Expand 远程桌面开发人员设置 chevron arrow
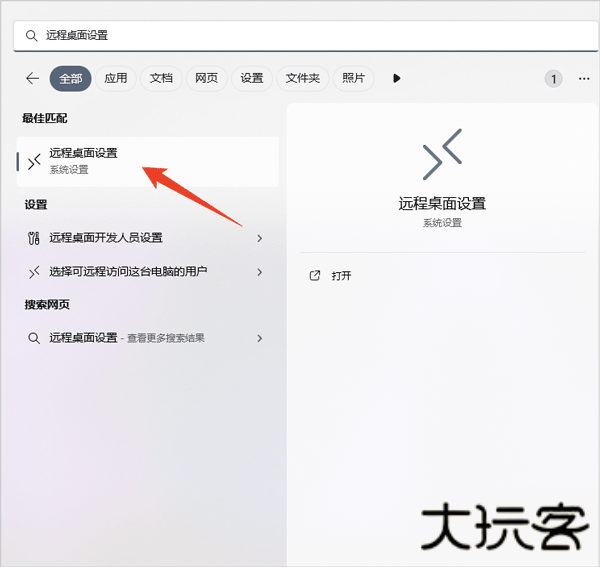Image resolution: width=600 pixels, height=567 pixels. 260,238
